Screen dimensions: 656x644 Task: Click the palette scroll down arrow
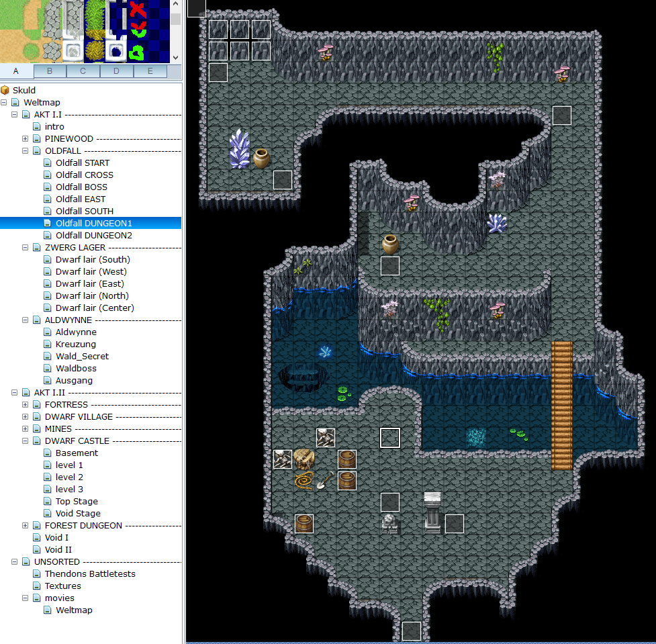pos(176,58)
